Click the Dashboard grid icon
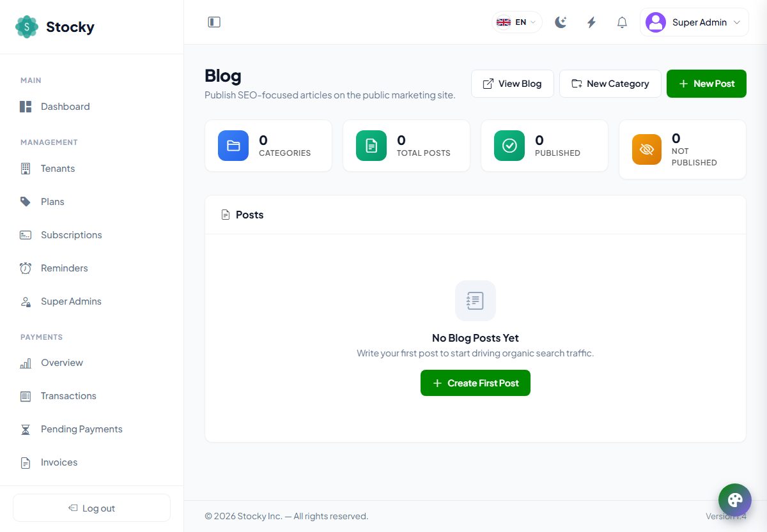The image size is (767, 532). pyautogui.click(x=26, y=107)
